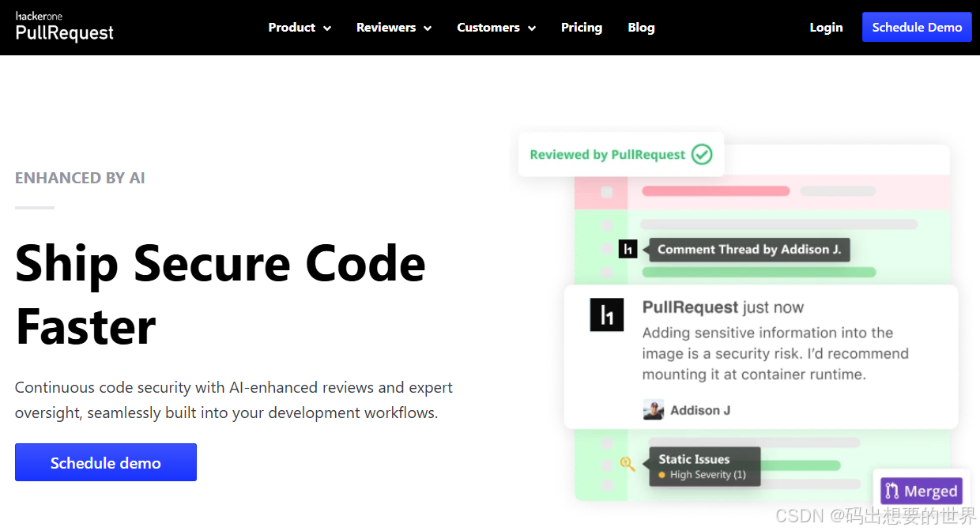Toggle the checkbox next to Comment Thread icon

point(607,249)
